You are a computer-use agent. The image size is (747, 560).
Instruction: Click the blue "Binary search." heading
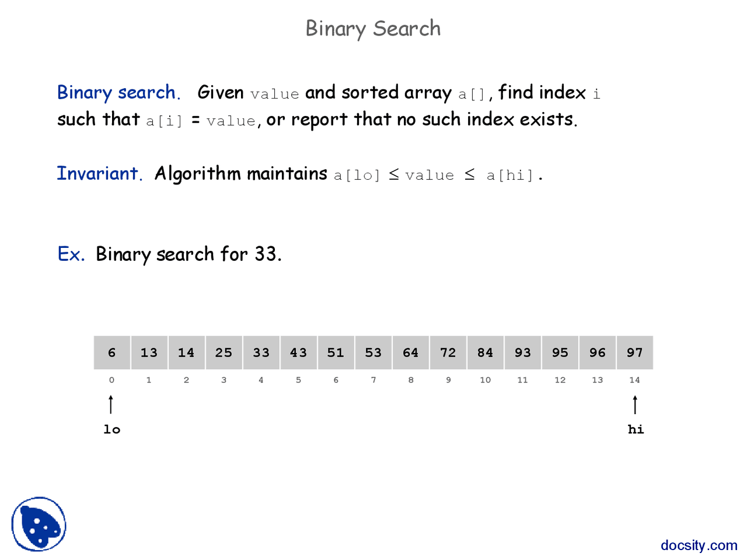pos(118,93)
